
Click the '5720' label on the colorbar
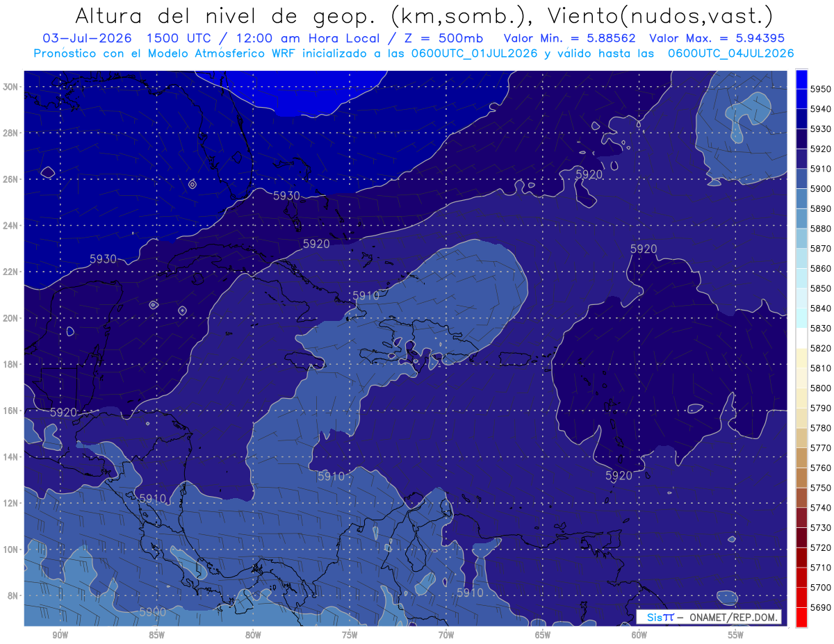821,547
